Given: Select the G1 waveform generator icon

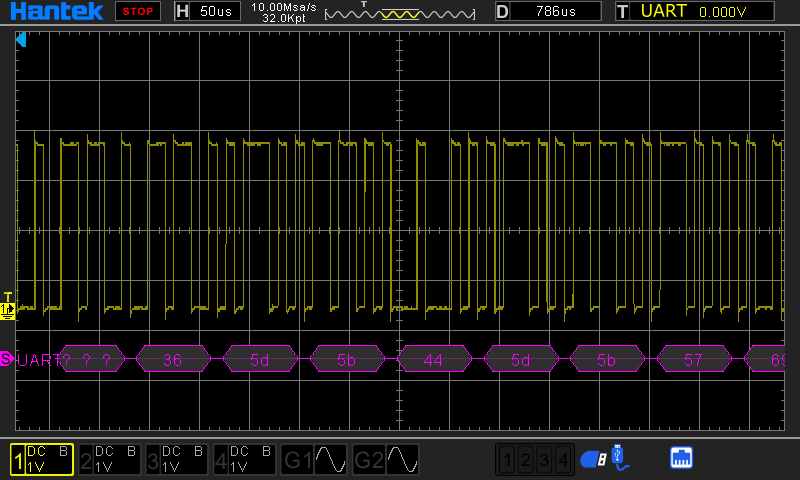Looking at the screenshot, I should (x=315, y=459).
